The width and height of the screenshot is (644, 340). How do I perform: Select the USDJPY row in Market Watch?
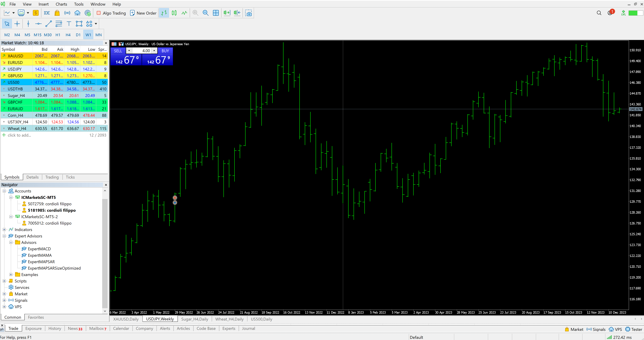coord(54,69)
